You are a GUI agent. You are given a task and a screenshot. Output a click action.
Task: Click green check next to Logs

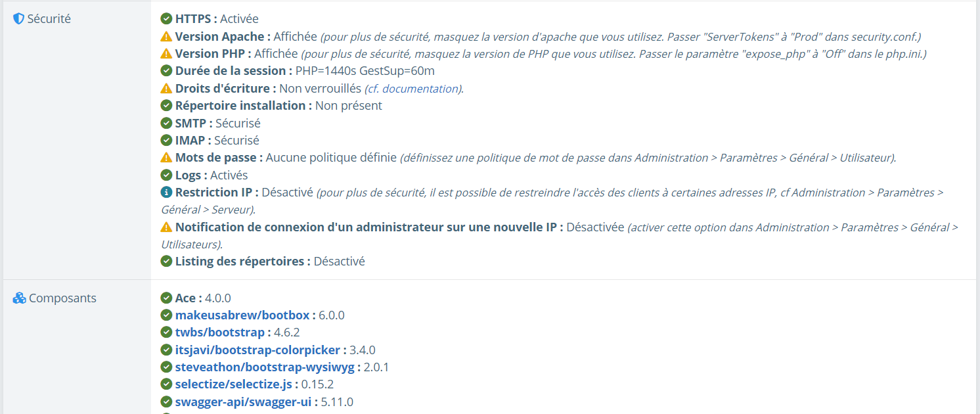[x=167, y=175]
